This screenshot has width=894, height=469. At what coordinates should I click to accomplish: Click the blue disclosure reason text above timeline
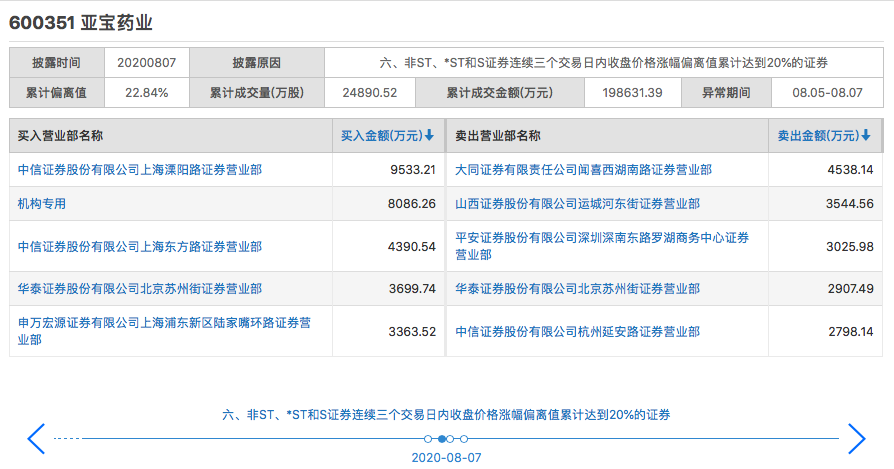click(446, 415)
